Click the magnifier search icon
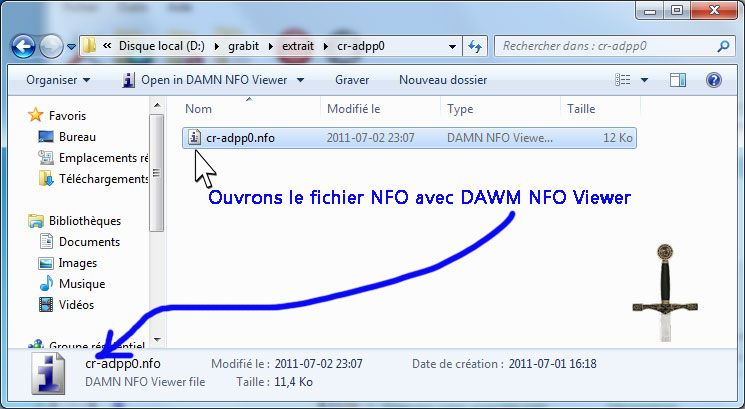The image size is (745, 409). tap(723, 46)
